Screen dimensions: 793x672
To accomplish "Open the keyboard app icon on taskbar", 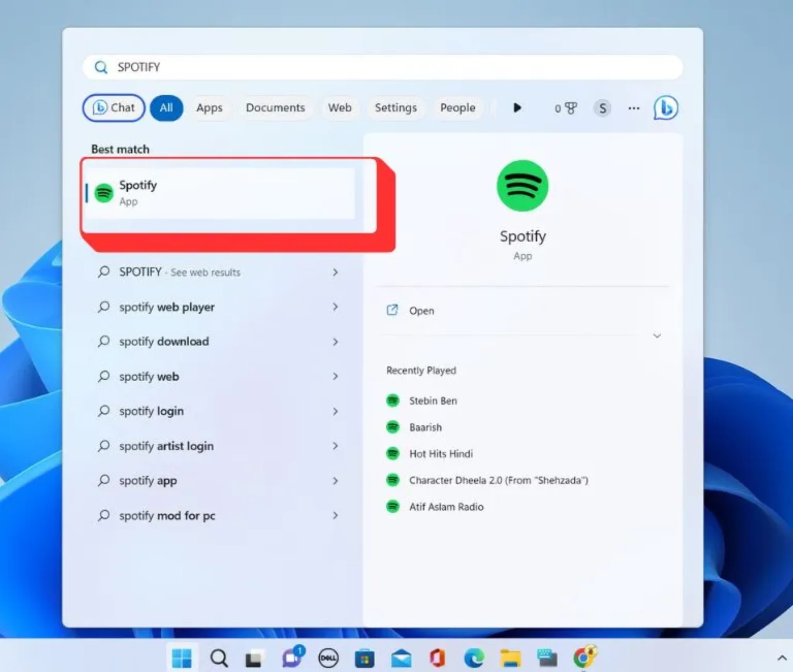I will [547, 658].
